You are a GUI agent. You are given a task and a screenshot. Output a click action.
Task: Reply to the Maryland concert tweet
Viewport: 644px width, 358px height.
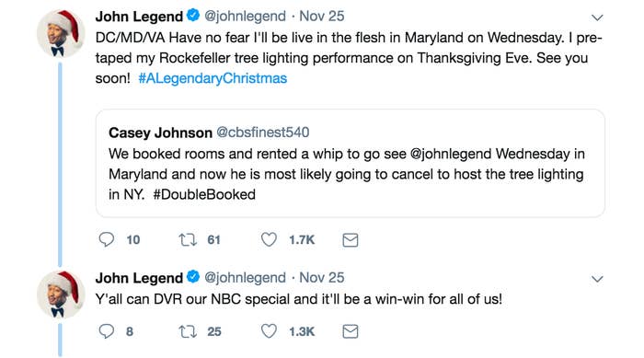tap(107, 239)
